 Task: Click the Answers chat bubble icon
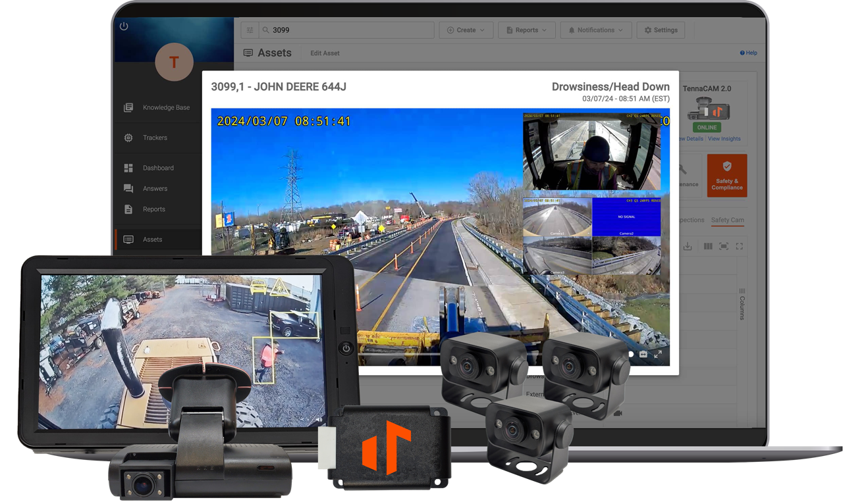(x=128, y=188)
